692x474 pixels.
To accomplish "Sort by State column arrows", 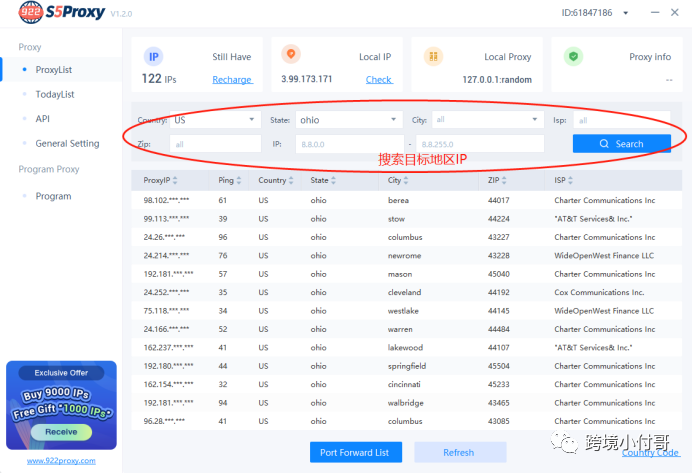I will 333,180.
